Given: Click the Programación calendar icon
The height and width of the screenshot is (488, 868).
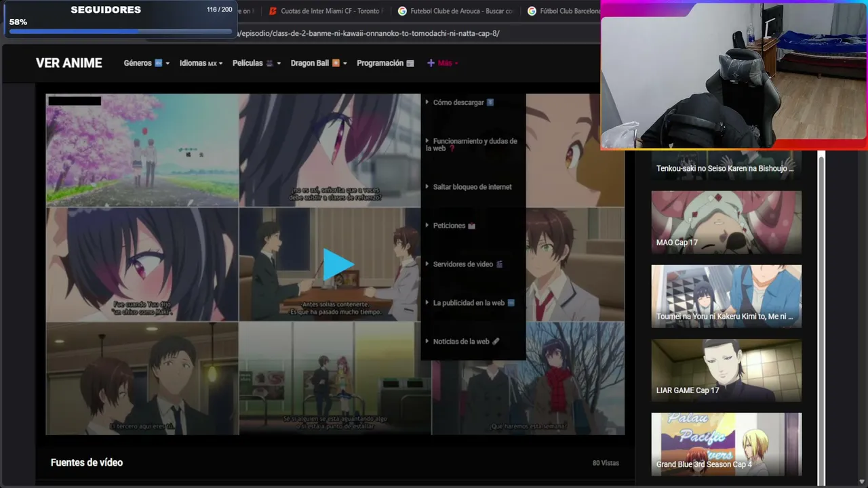Looking at the screenshot, I should [410, 63].
